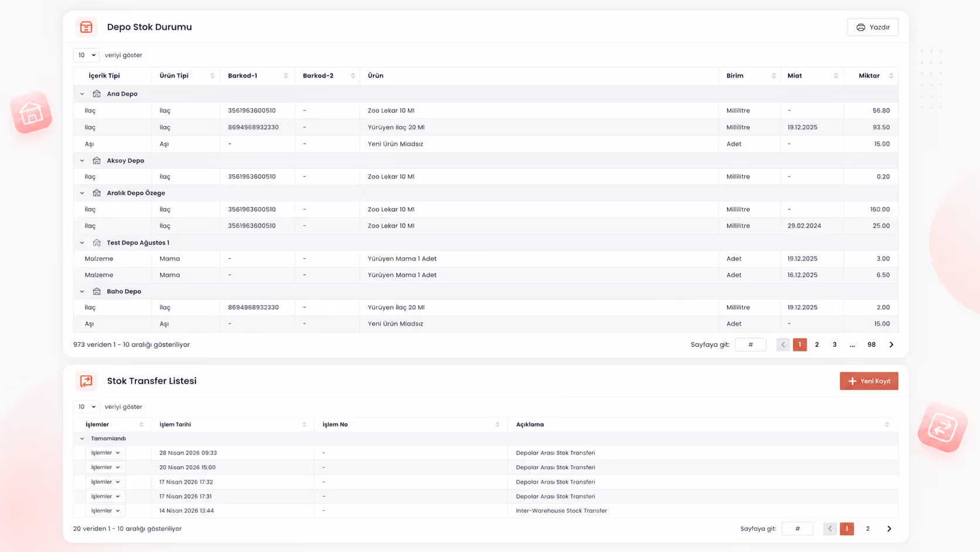Click quantity 160.00 in Aralık Depo Özege
980x552 pixels.
(x=880, y=209)
